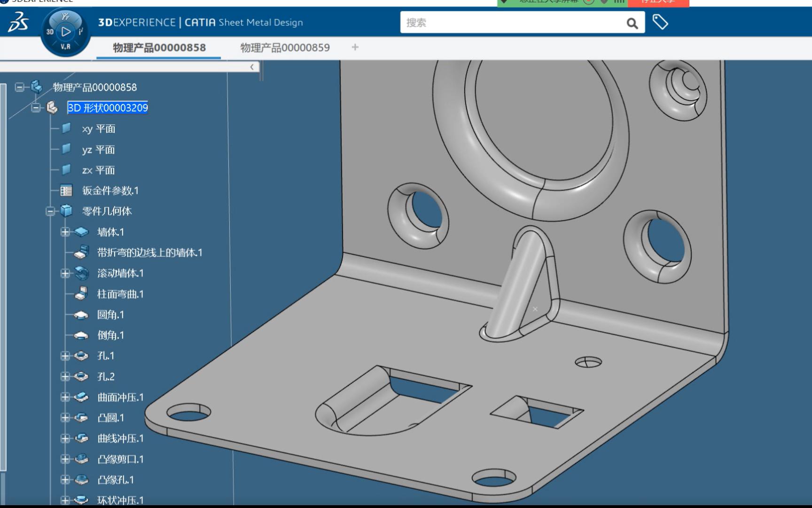
Task: Select the 曲线冲压.1 label in the tree
Action: 120,438
